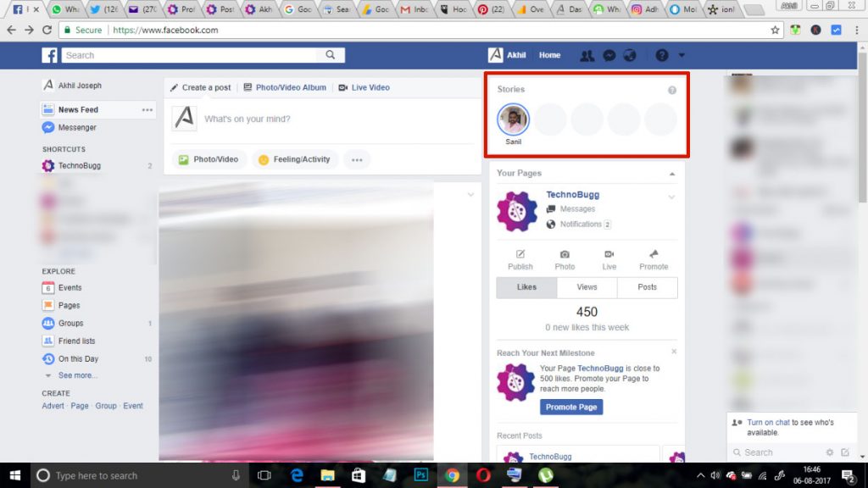The height and width of the screenshot is (488, 868).
Task: Click the Promote Page button
Action: [571, 408]
